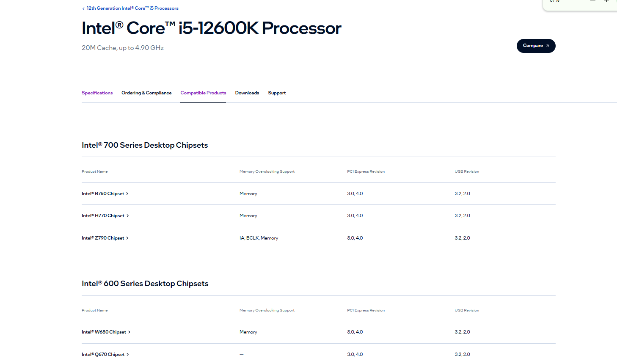Click the USB Revision value in Z790 row
This screenshot has width=617, height=364.
(463, 238)
